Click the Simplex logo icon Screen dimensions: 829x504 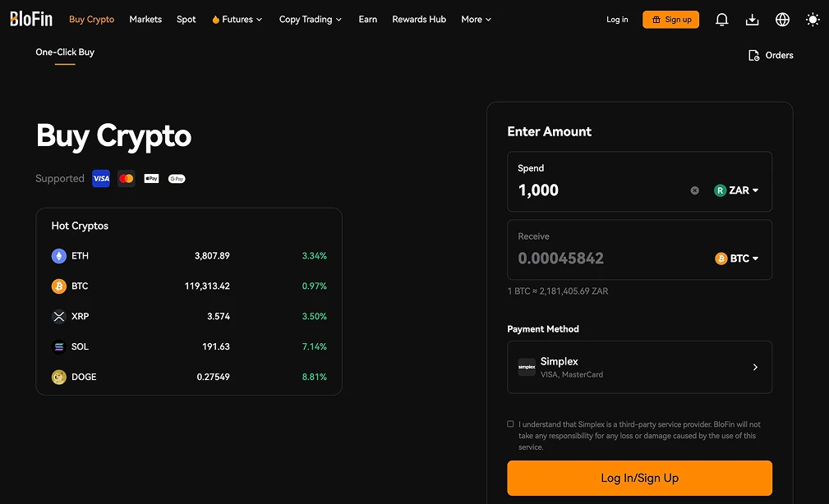pyautogui.click(x=527, y=367)
